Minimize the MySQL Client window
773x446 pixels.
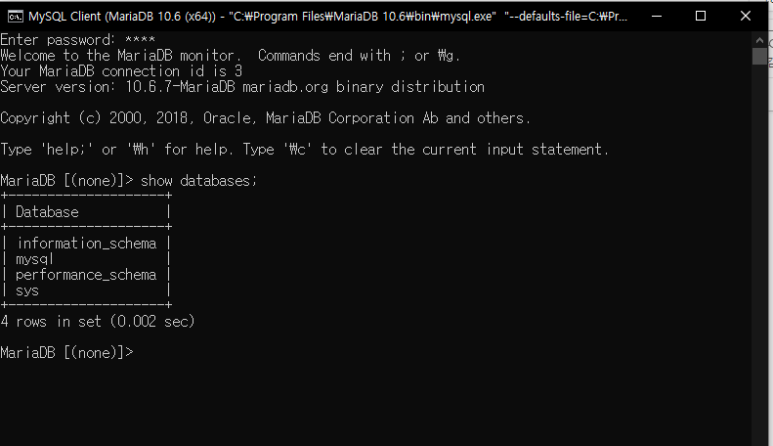tap(656, 16)
